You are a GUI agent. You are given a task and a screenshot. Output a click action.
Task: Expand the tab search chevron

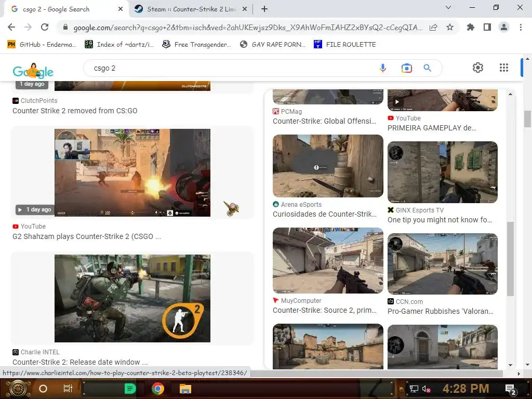[x=448, y=7]
